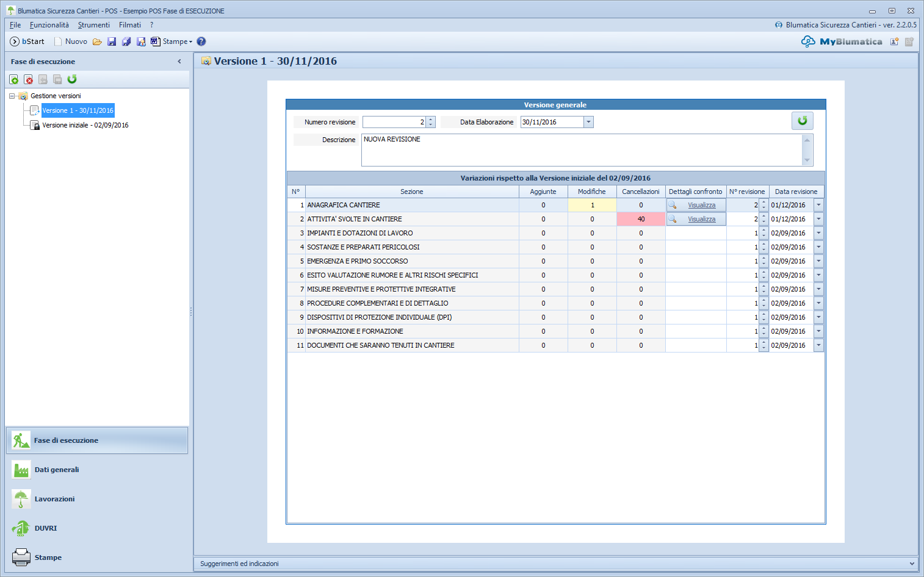Open the MyBlumatica cloud portal
The image size is (924, 577).
(x=842, y=41)
